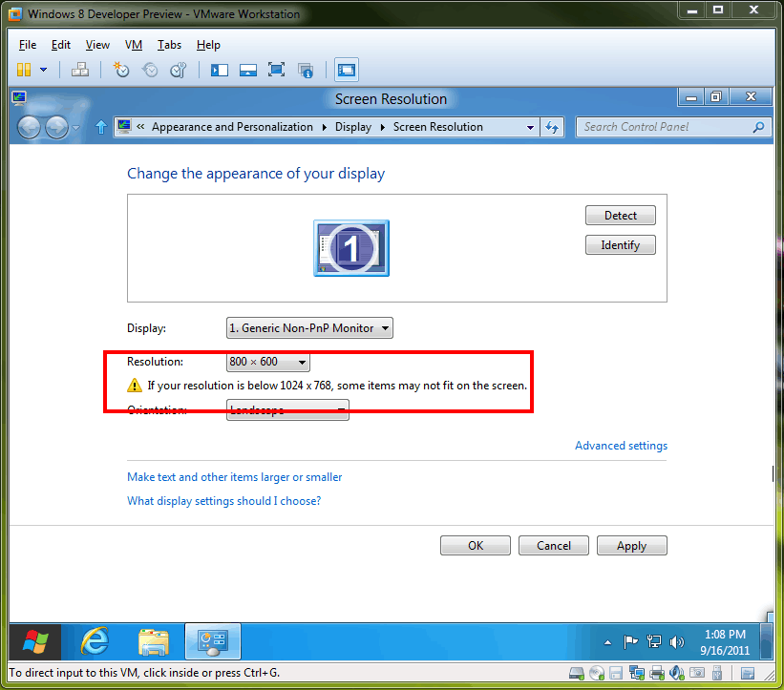The image size is (784, 690).
Task: Open What display settings should I choose
Action: click(x=224, y=501)
